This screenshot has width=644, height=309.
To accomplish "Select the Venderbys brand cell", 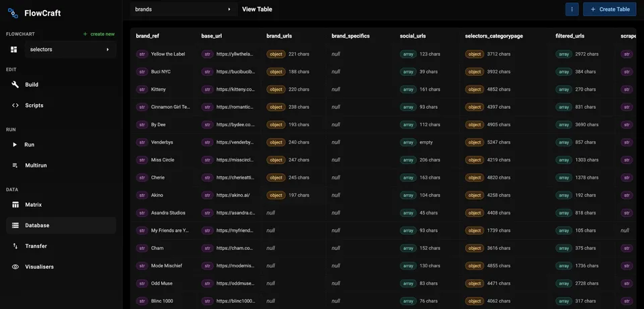I will point(162,142).
